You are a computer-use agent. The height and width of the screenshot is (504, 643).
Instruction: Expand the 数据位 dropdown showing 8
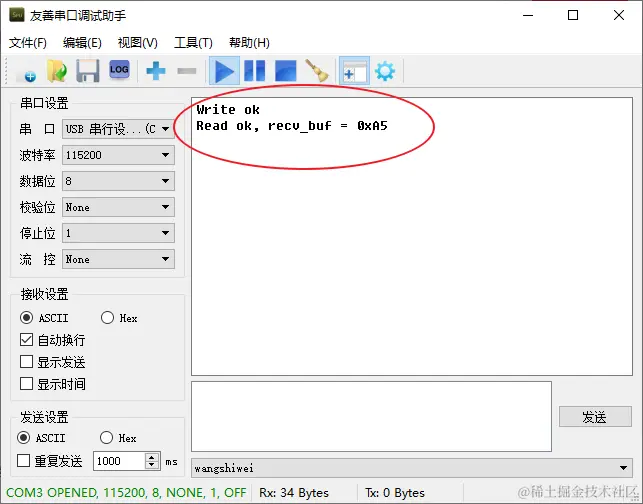click(118, 181)
